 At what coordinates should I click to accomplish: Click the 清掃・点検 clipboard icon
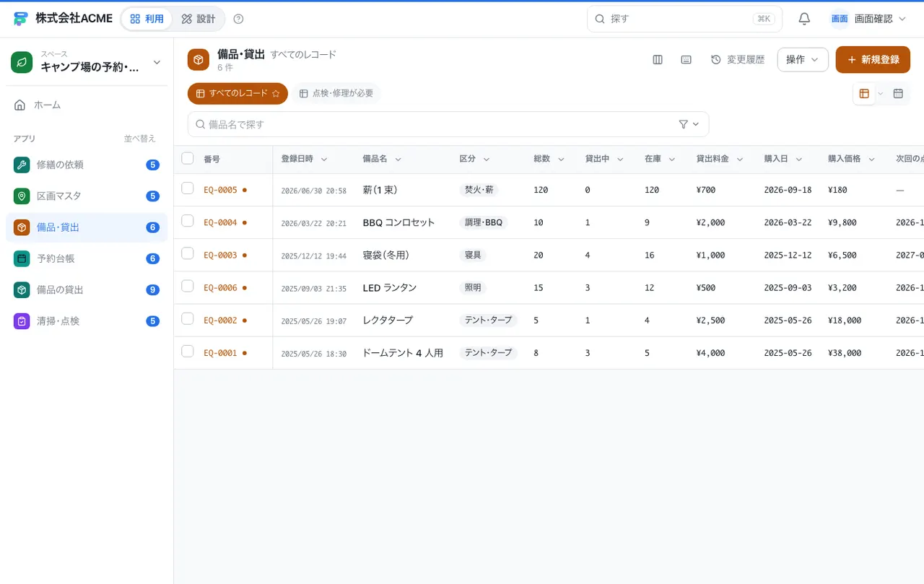[x=22, y=321]
